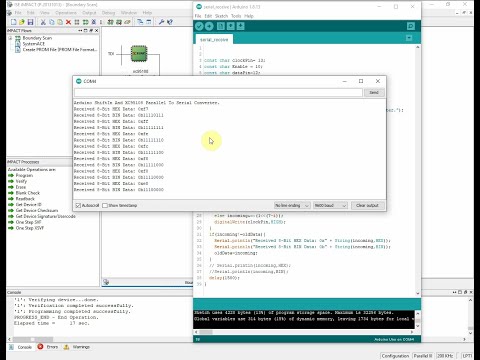Screen dimensions: 480x360
Task: Run the Get Device ID operation
Action: pos(29,205)
